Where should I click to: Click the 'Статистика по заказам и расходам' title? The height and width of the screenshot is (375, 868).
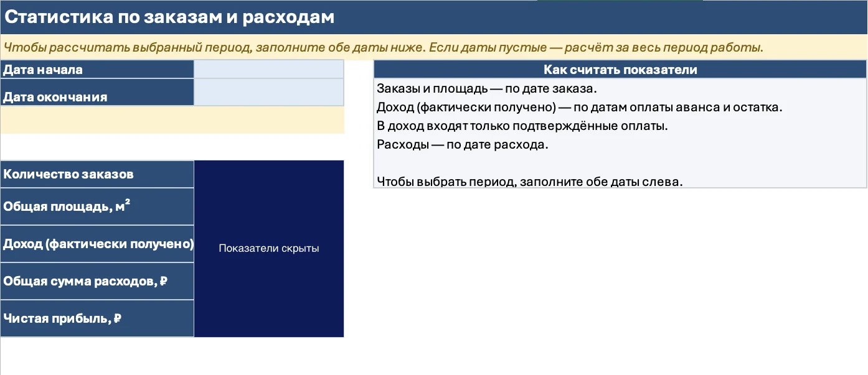coord(169,17)
